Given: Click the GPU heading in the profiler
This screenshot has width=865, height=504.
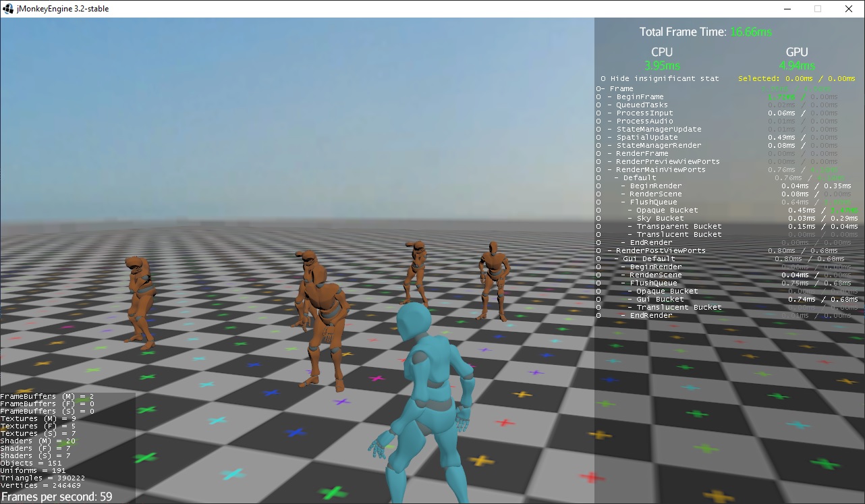Looking at the screenshot, I should [797, 52].
